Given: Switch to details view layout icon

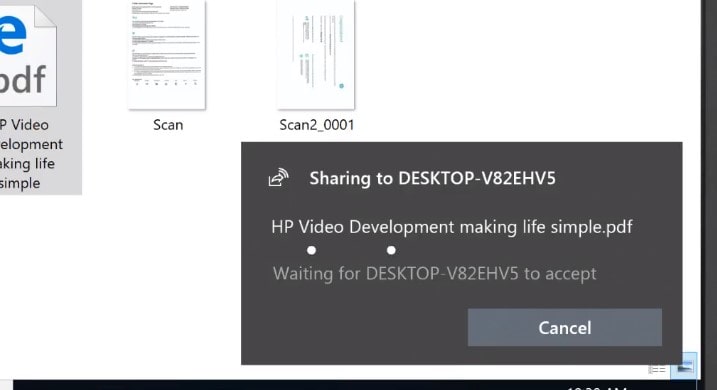Looking at the screenshot, I should pos(657,369).
